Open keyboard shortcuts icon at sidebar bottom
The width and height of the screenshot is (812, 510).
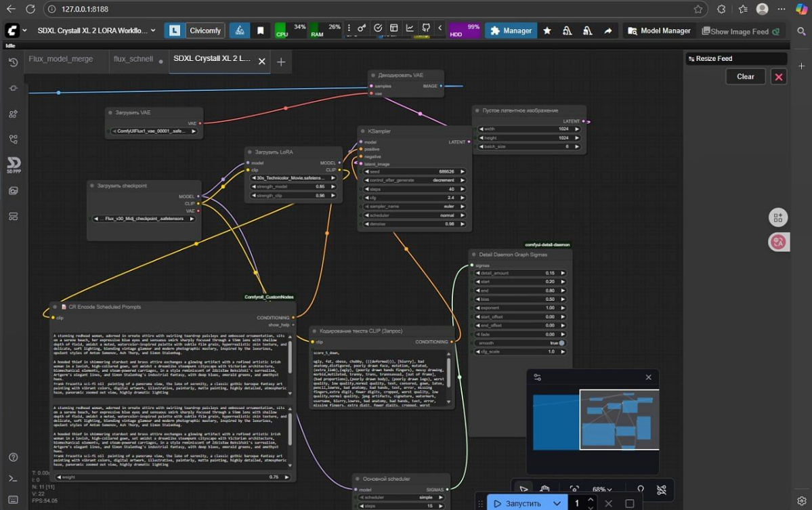coord(14,500)
